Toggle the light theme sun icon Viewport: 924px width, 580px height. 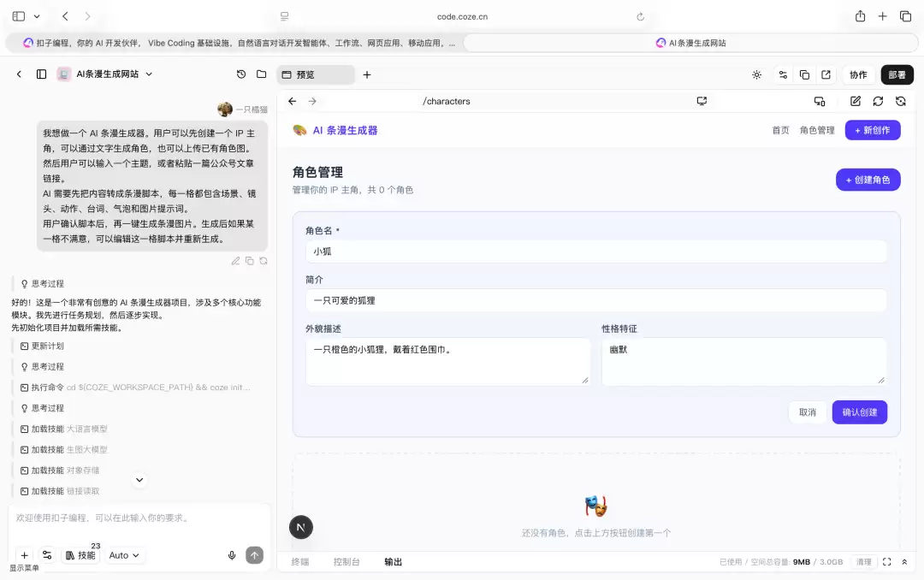[756, 75]
